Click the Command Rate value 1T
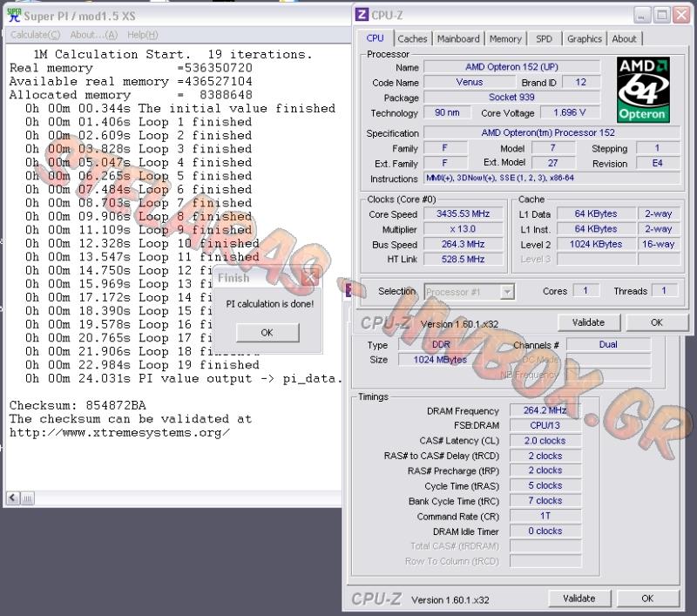Viewport: 697px width, 616px height. click(x=545, y=516)
